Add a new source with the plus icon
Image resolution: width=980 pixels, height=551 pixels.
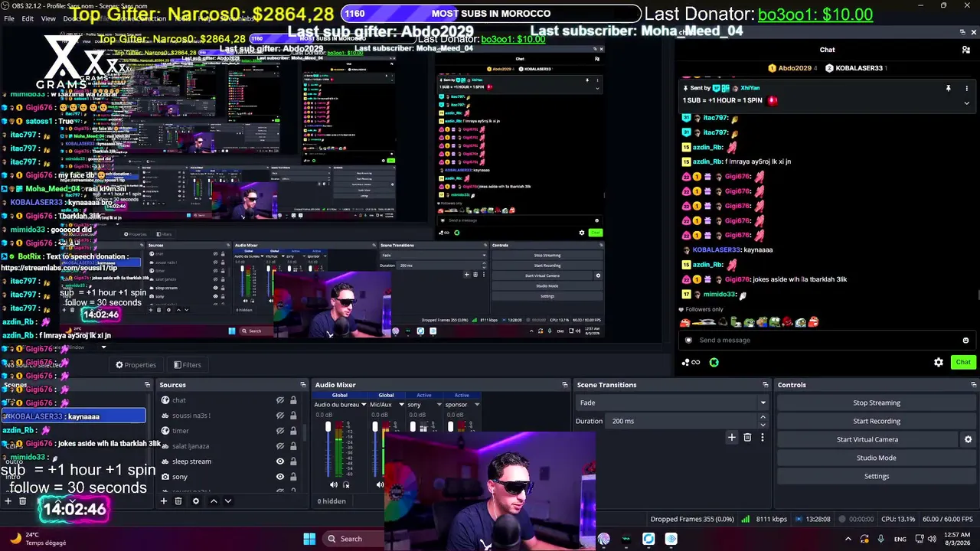(163, 501)
